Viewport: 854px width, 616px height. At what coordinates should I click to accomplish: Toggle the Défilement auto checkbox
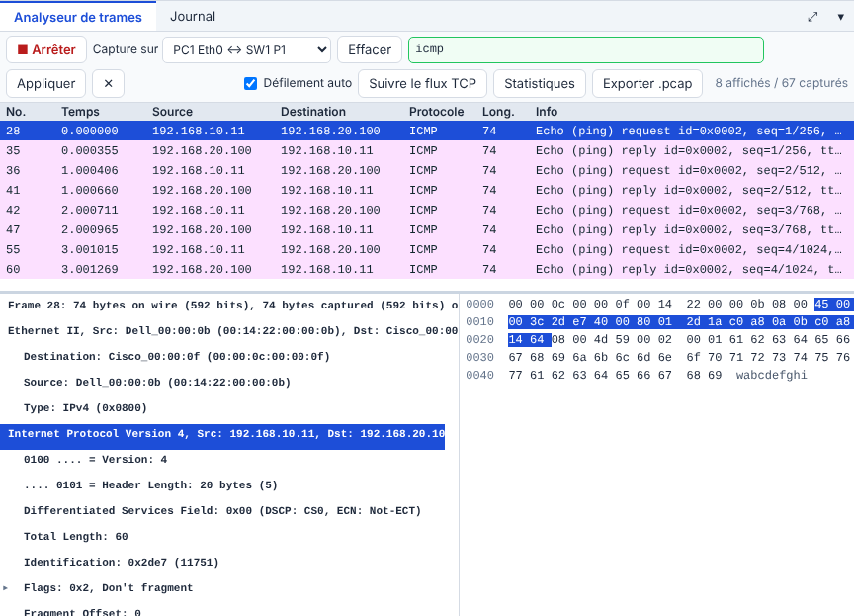tap(250, 83)
